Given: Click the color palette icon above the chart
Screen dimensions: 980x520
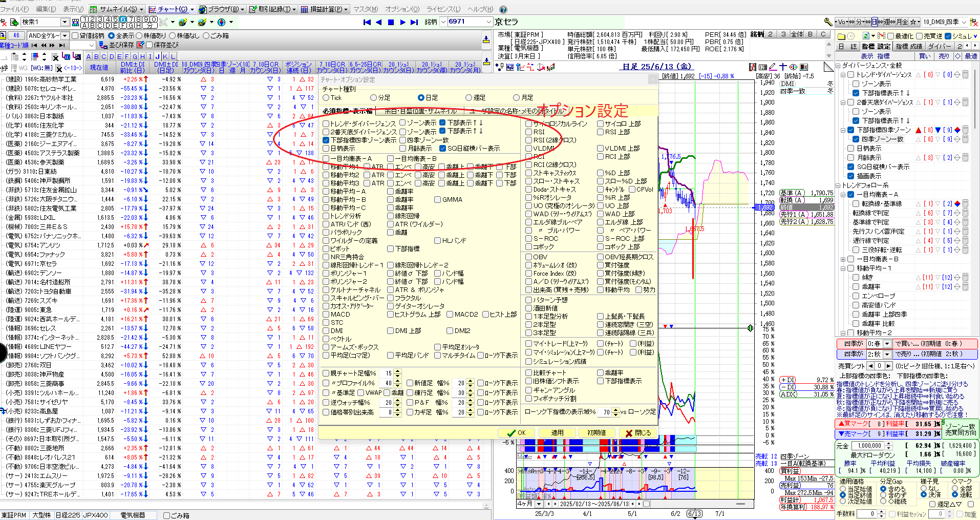Looking at the screenshot, I should pos(794,67).
